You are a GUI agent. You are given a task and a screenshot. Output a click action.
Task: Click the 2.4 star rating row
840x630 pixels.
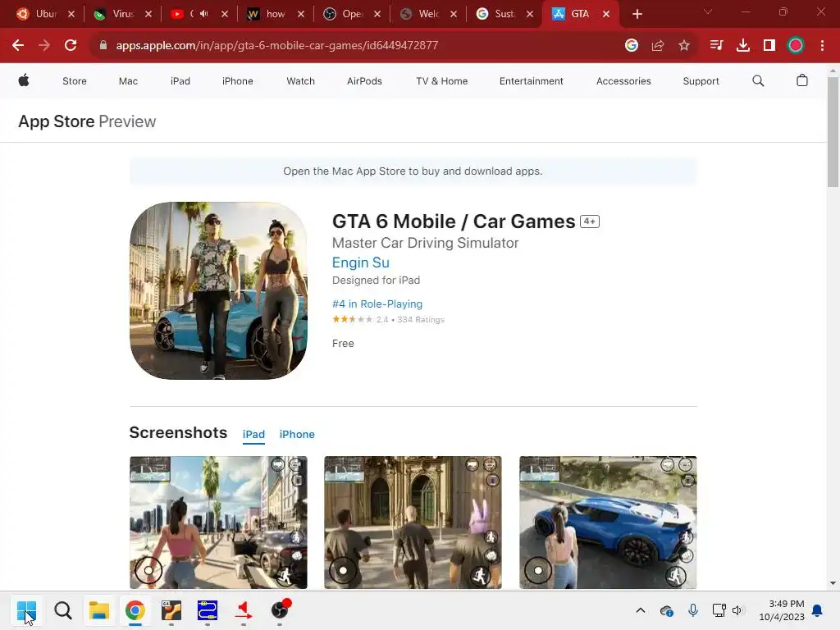coord(388,319)
